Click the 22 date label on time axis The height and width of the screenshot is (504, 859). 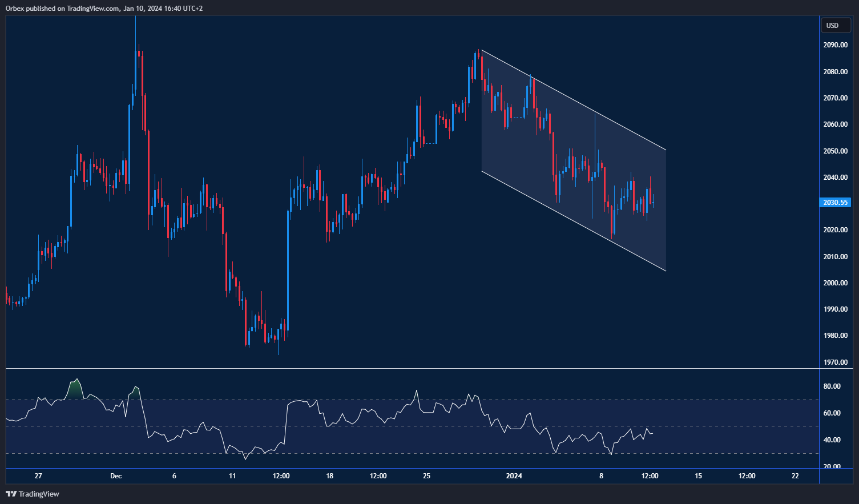pyautogui.click(x=795, y=476)
